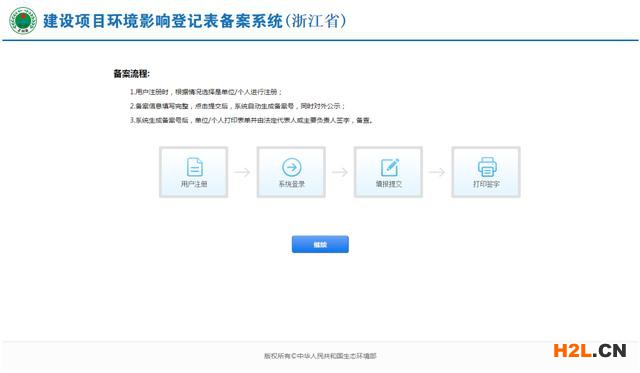Screen dimensions: 640x373
Task: Click the green ministry emblem logo
Action: tap(23, 21)
